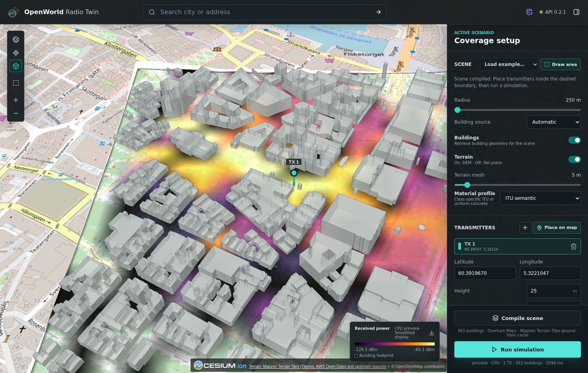Image resolution: width=588 pixels, height=373 pixels.
Task: Zoom in with the plus map icon
Action: 16,100
